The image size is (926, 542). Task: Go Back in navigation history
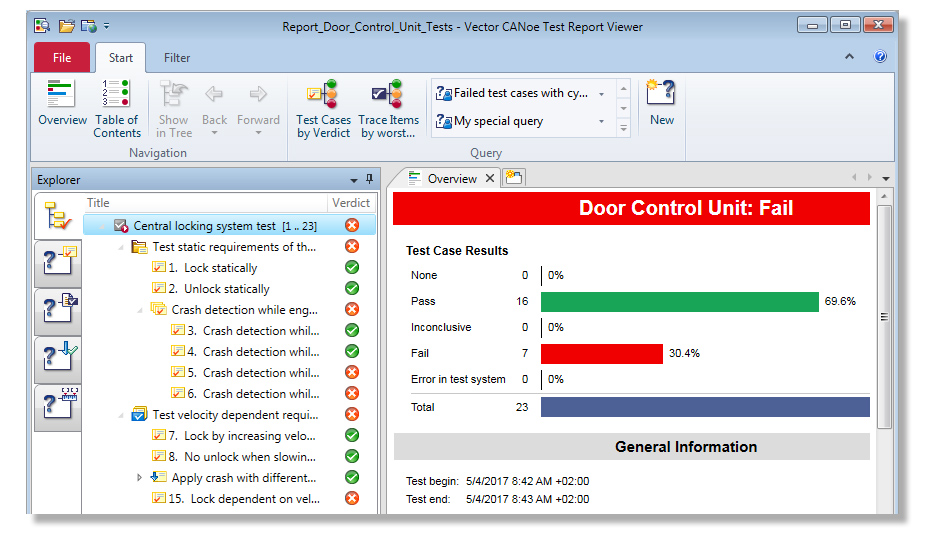click(x=214, y=103)
